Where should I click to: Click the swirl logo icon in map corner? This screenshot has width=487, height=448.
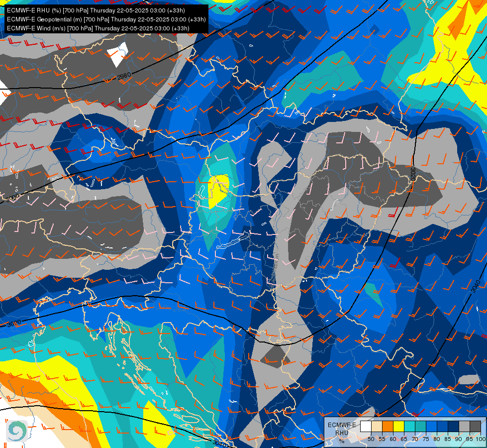[17, 430]
